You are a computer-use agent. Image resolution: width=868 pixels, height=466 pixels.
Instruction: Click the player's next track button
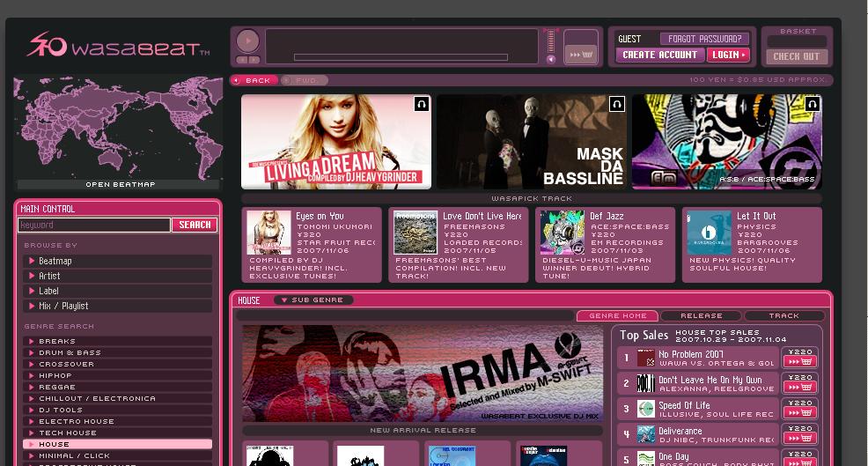click(254, 60)
